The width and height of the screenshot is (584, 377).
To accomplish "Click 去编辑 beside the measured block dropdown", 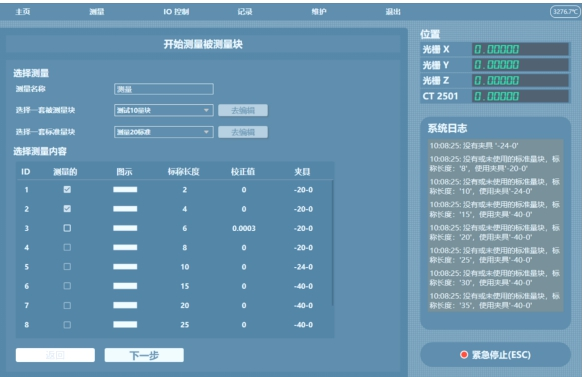I will tap(243, 110).
